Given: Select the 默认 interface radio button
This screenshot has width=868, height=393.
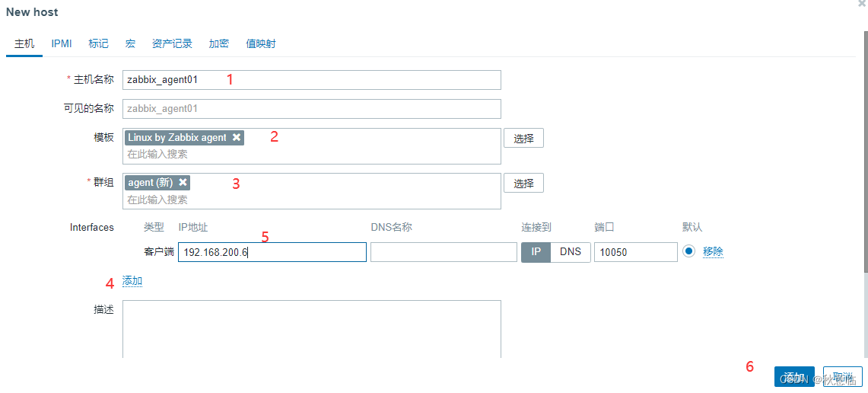Looking at the screenshot, I should tap(688, 251).
